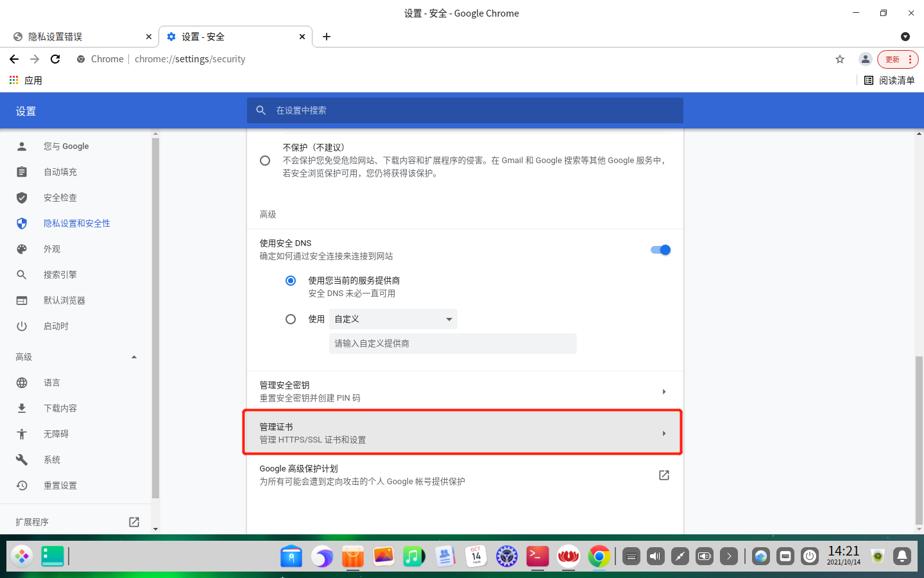The image size is (924, 578).
Task: Open the tab search dropdown arrow
Action: point(905,37)
